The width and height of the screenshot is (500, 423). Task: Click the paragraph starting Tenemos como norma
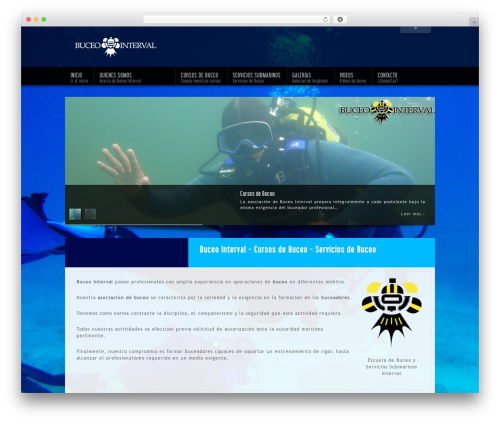tap(209, 313)
